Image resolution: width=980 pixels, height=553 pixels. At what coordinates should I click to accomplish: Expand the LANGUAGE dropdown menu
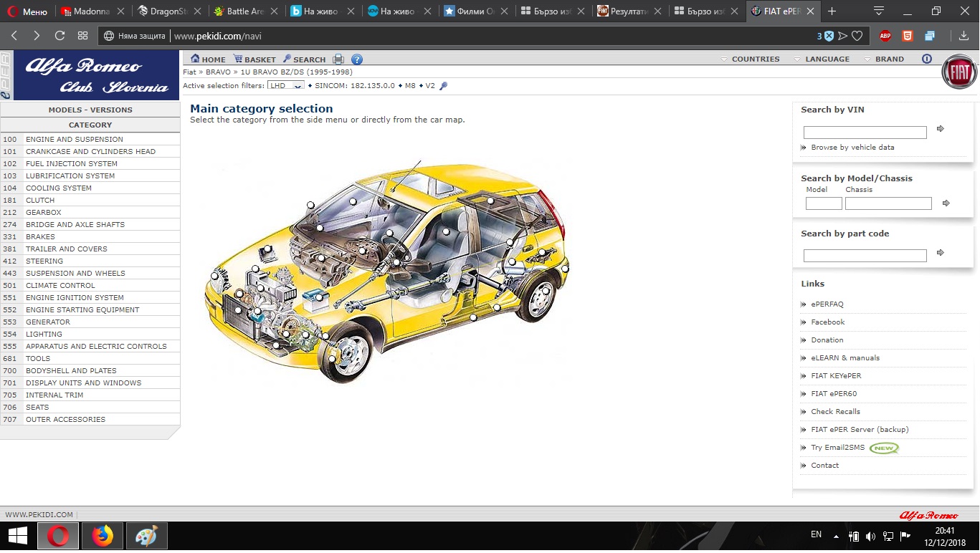[x=827, y=59]
